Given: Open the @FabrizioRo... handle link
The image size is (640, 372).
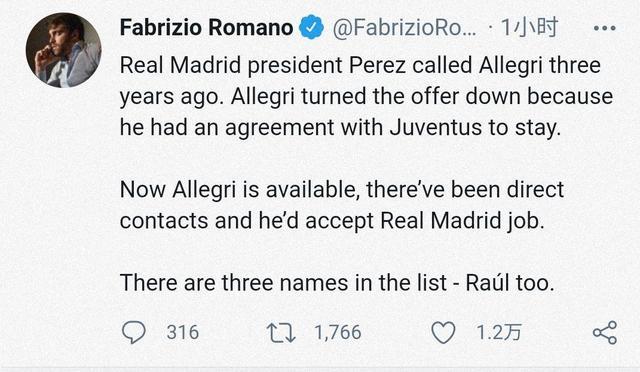Looking at the screenshot, I should [x=404, y=27].
